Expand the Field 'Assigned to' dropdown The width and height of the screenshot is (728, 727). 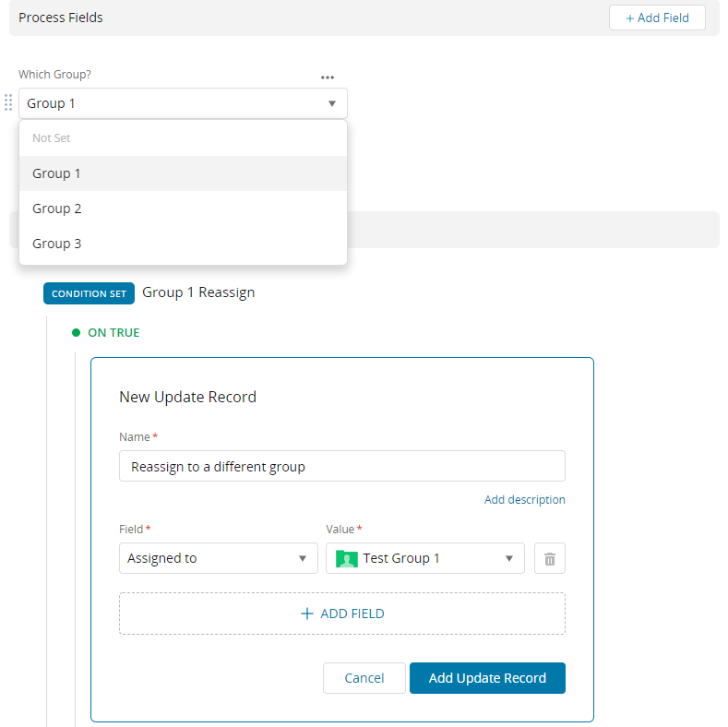click(x=302, y=558)
